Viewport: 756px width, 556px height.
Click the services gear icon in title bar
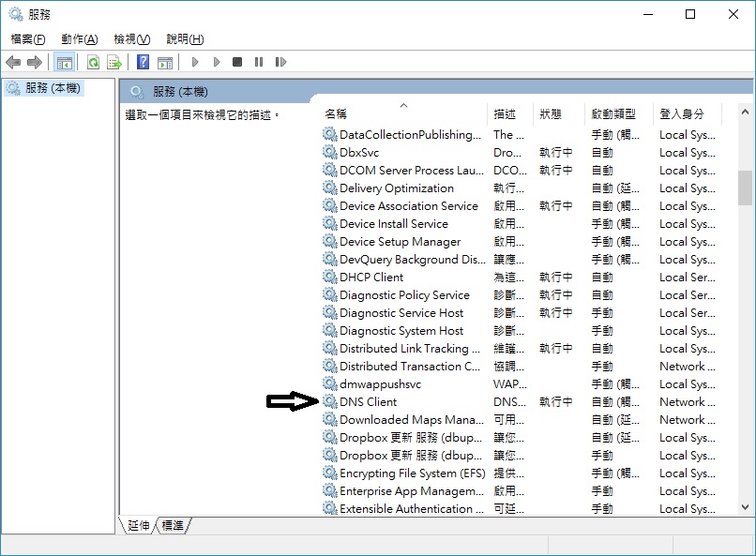[x=15, y=14]
